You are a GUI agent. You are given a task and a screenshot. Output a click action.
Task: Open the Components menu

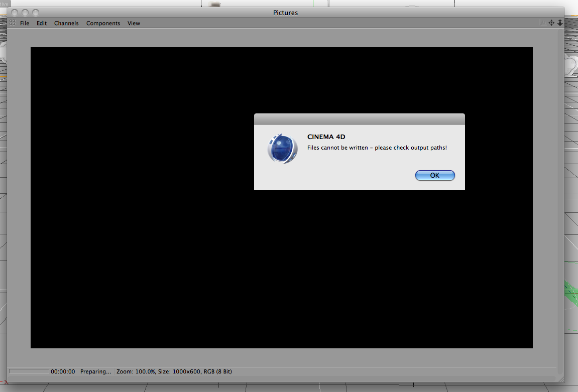click(x=103, y=23)
